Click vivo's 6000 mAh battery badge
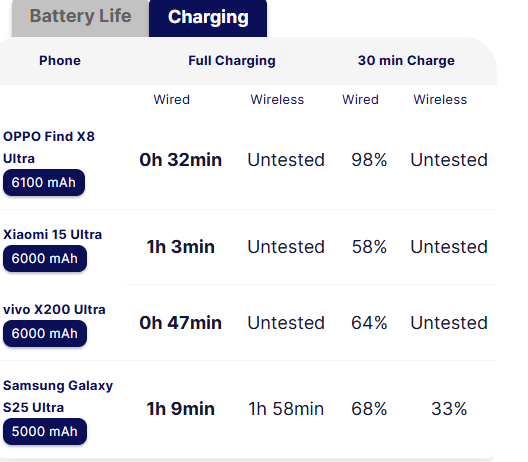 tap(45, 334)
